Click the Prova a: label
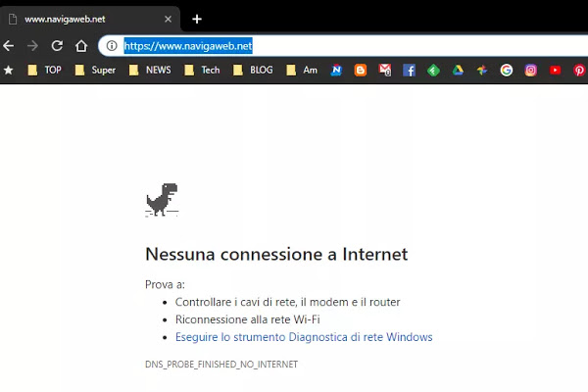This screenshot has height=392, width=588. point(165,285)
